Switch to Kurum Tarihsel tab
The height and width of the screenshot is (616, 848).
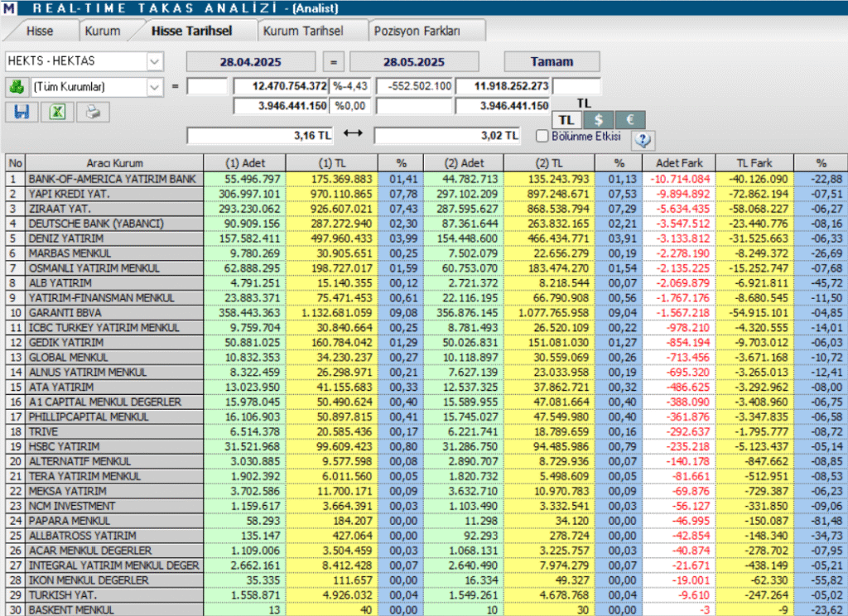(x=303, y=31)
